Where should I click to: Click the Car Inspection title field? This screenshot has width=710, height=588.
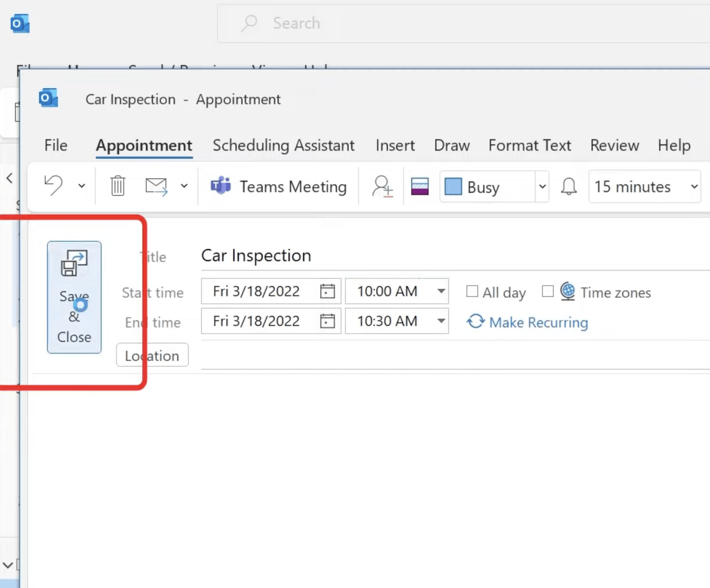[x=456, y=256]
